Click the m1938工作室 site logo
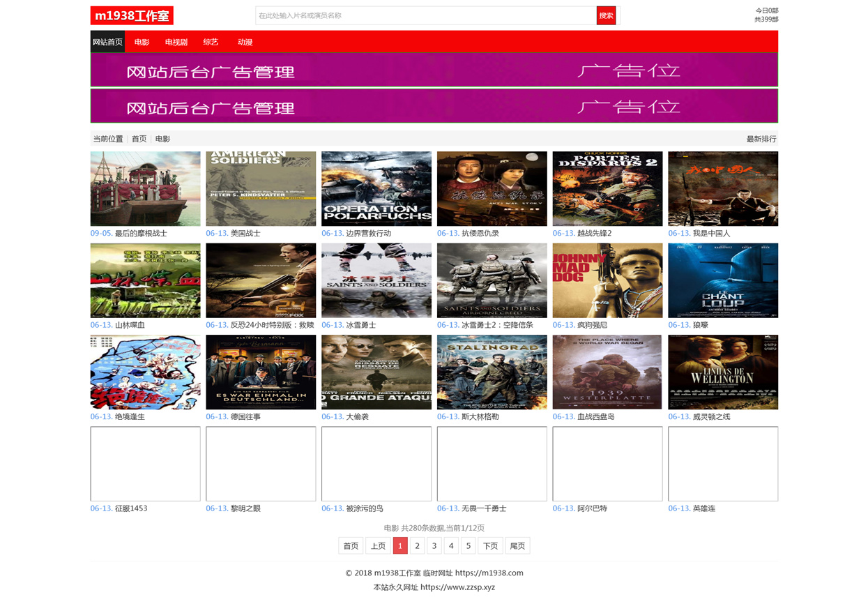 (x=132, y=15)
